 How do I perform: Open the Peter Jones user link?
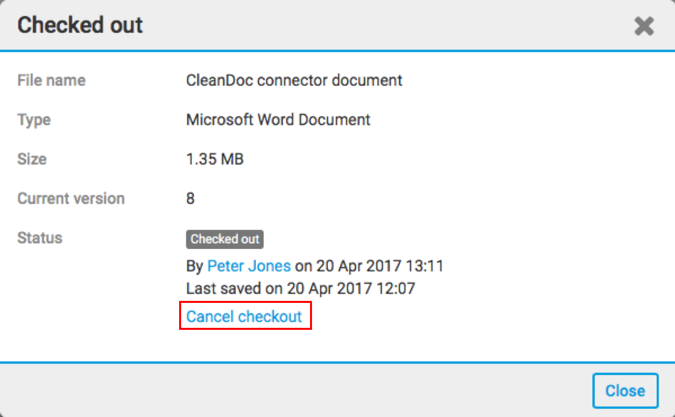[x=248, y=266]
